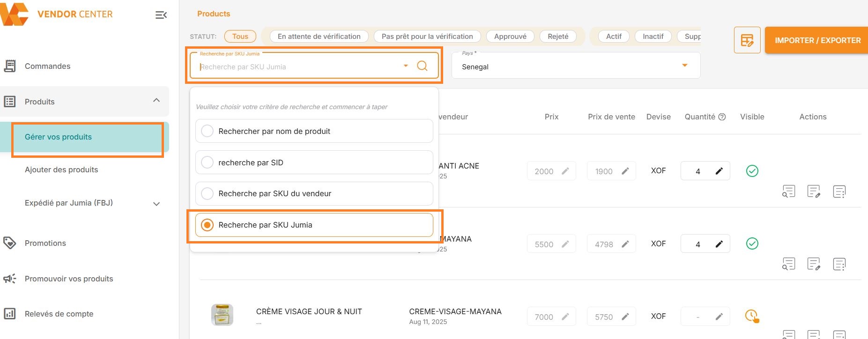Open Promotions in the sidebar
The width and height of the screenshot is (868, 339).
click(x=45, y=243)
